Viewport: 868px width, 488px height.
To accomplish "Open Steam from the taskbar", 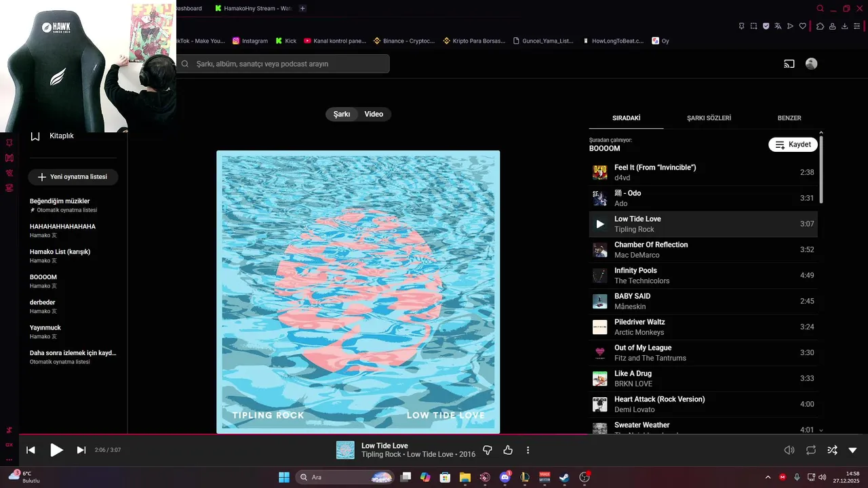I will [564, 477].
